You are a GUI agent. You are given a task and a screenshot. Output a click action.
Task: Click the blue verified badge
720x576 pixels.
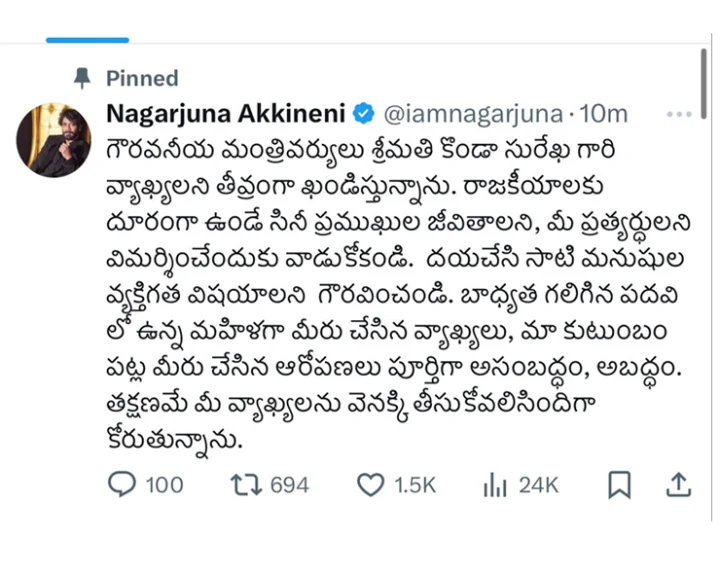point(364,111)
